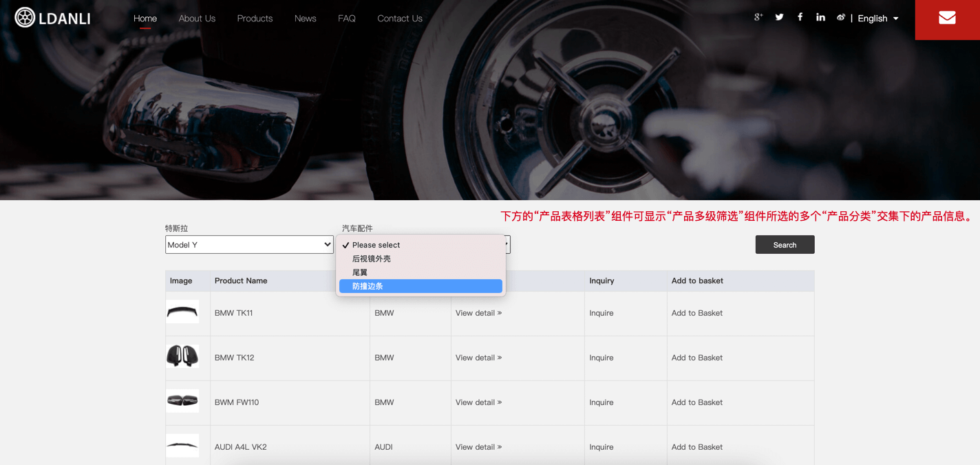Go to the Products menu item

pos(255,19)
